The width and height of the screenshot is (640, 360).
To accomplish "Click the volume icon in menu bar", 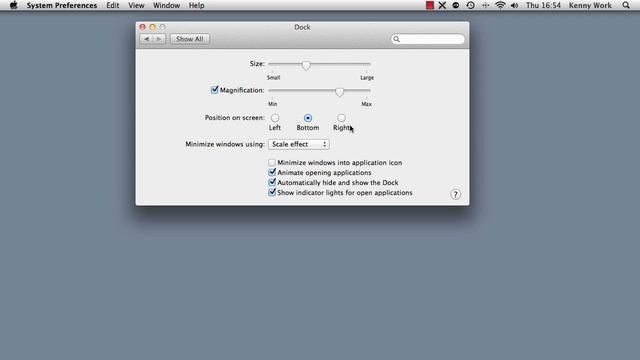I will [x=514, y=5].
